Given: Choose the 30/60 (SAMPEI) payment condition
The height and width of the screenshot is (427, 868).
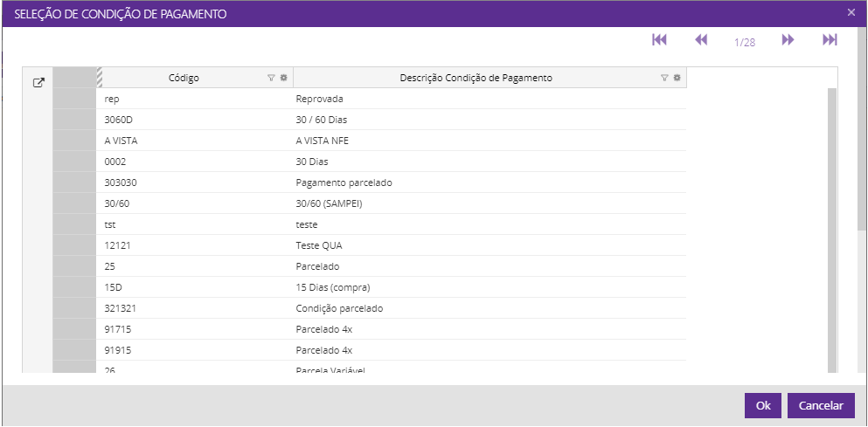Looking at the screenshot, I should click(x=329, y=203).
